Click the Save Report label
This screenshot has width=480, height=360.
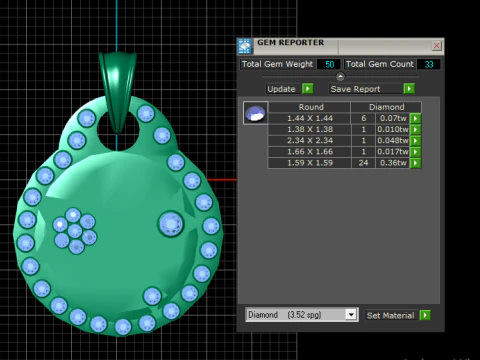[x=355, y=89]
